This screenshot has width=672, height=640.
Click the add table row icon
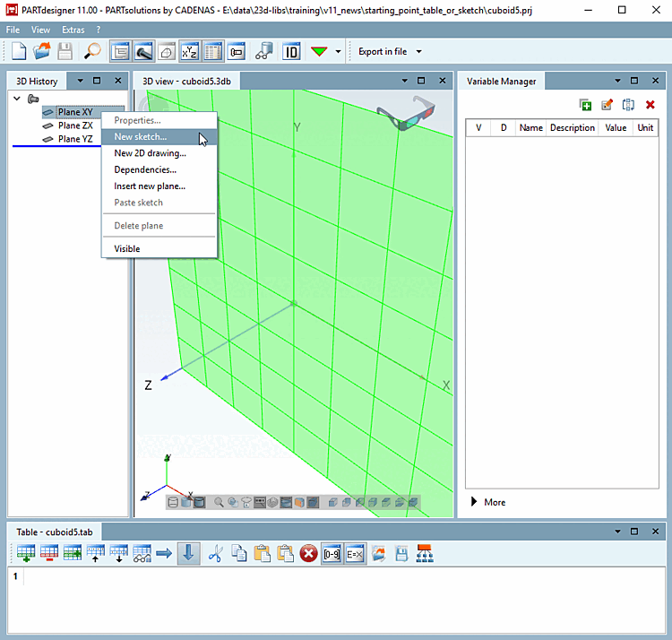(x=26, y=554)
